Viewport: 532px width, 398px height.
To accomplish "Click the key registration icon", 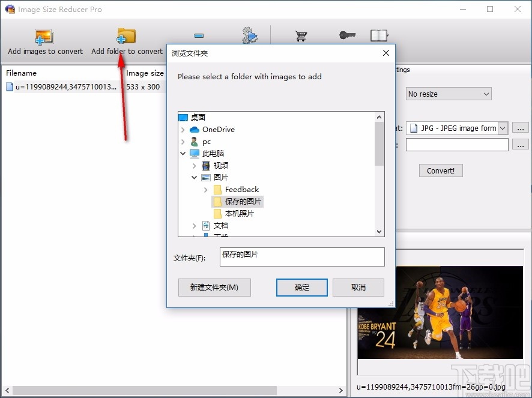I will [346, 35].
